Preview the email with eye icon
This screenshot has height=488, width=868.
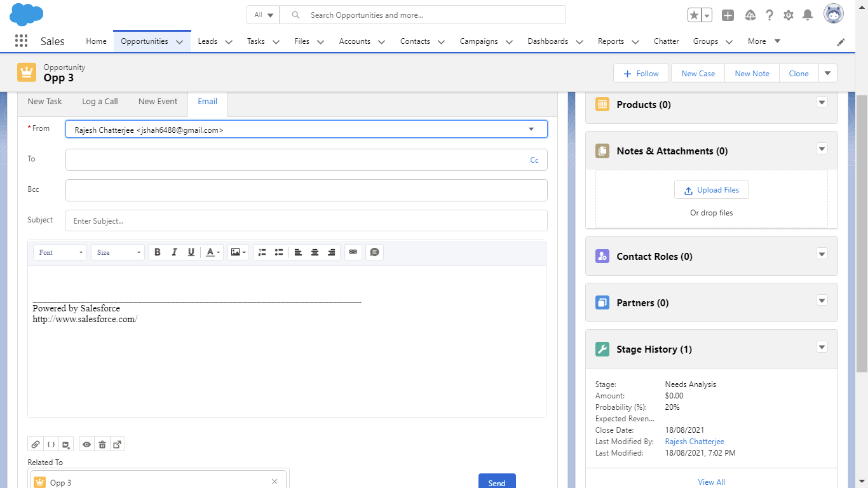(87, 445)
